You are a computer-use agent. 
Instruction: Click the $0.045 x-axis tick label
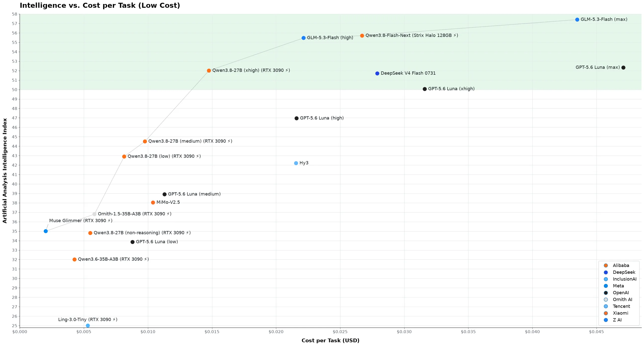coord(597,332)
